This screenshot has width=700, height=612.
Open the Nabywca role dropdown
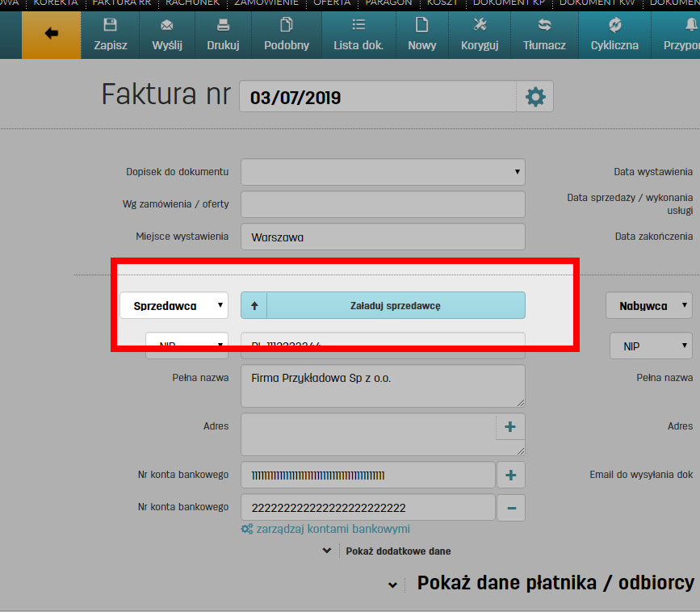[649, 305]
